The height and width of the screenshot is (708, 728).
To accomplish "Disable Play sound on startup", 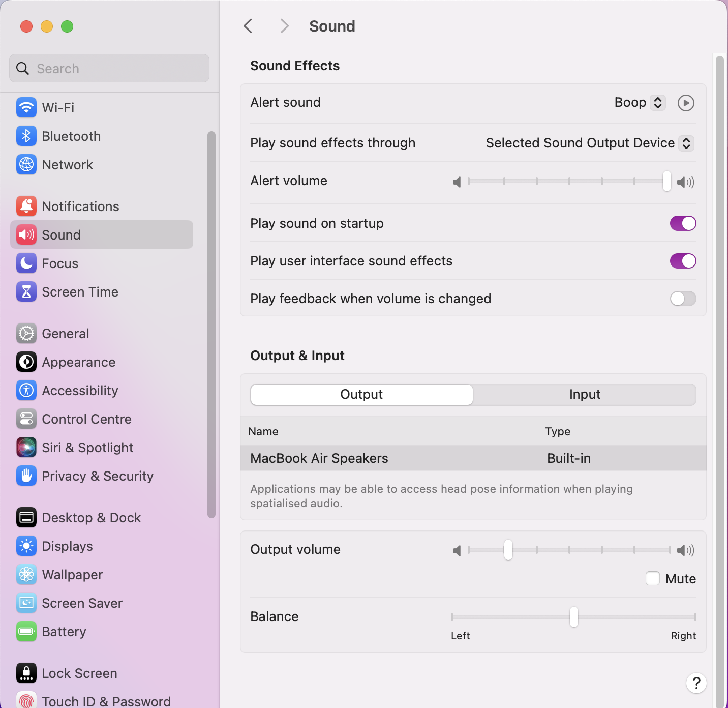I will pos(683,223).
